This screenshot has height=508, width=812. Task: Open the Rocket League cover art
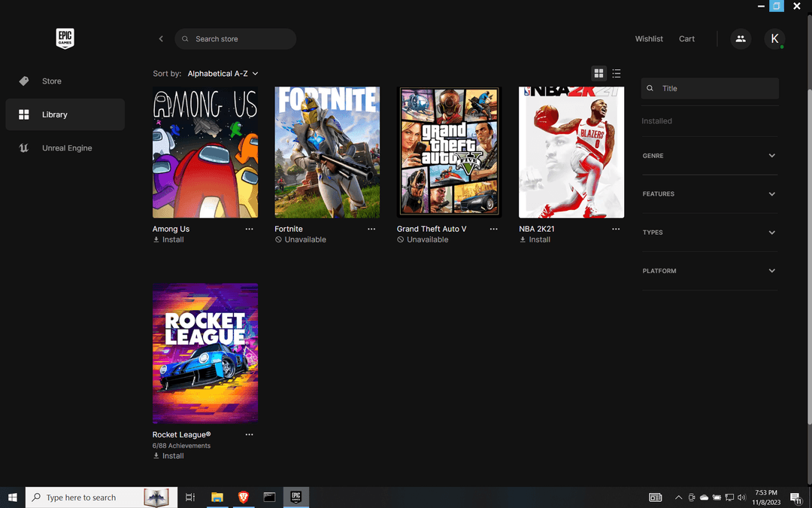205,354
